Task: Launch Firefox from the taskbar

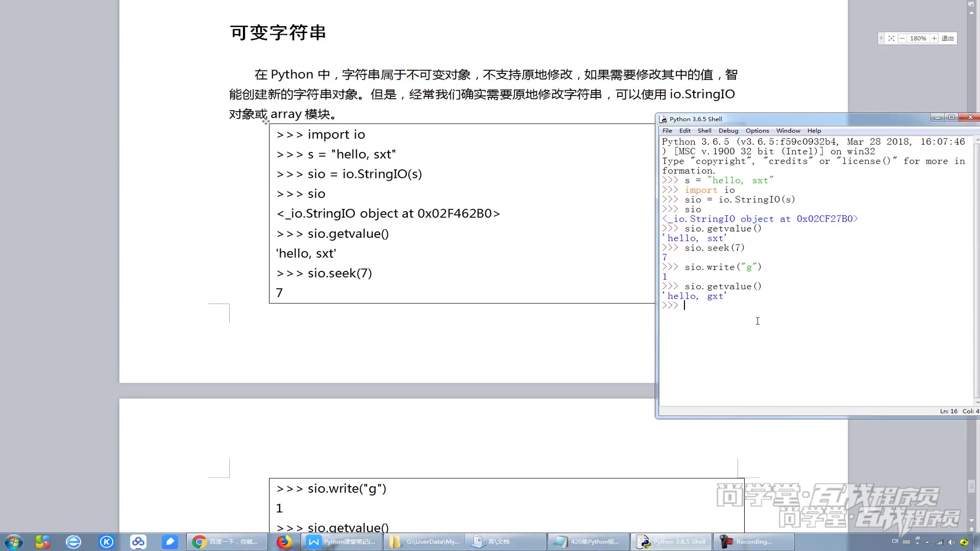Action: tap(286, 542)
